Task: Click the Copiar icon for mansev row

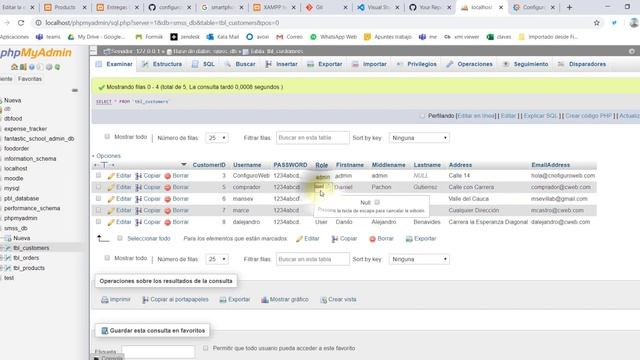Action: pyautogui.click(x=139, y=199)
